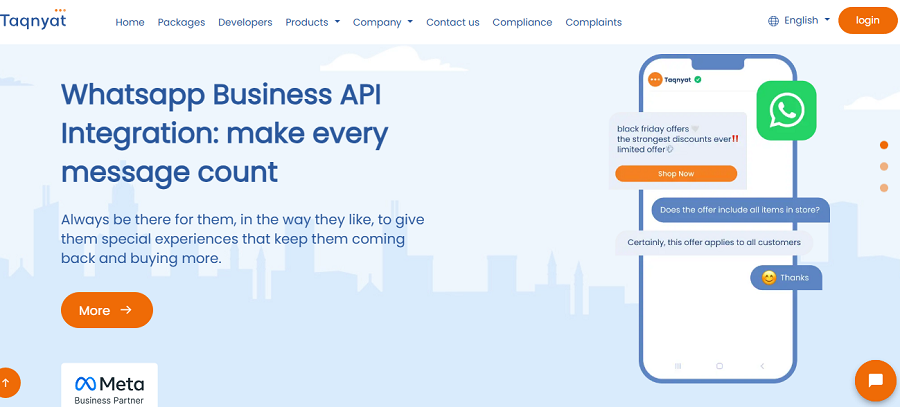Open the Packages page
This screenshot has width=900, height=407.
181,22
